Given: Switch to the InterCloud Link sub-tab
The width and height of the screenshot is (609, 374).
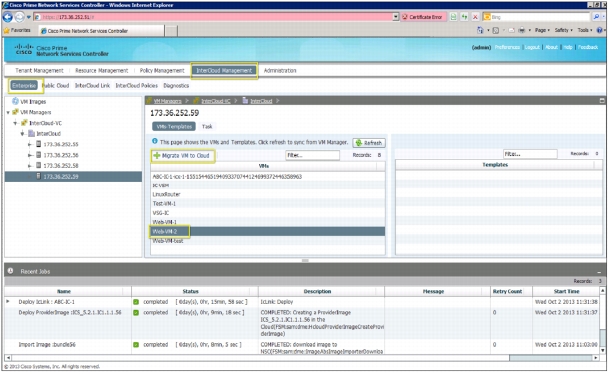Looking at the screenshot, I should pyautogui.click(x=92, y=85).
